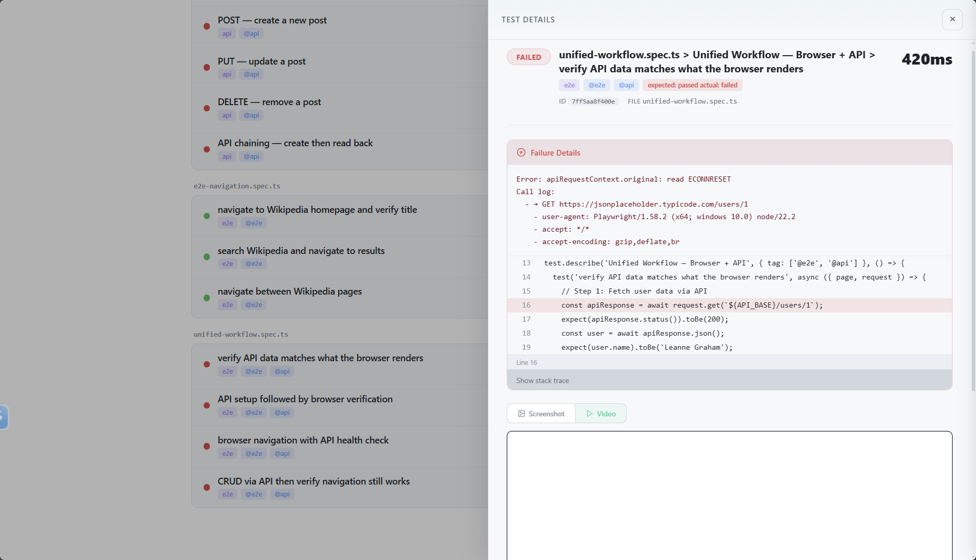
Task: Click red failure dot beside 'PUT — update a post'
Action: pos(207,68)
